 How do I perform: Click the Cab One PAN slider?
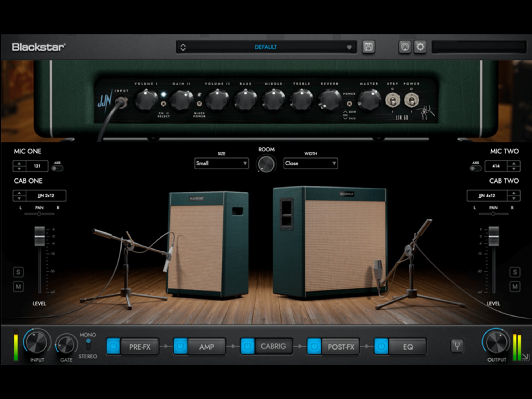tap(39, 214)
